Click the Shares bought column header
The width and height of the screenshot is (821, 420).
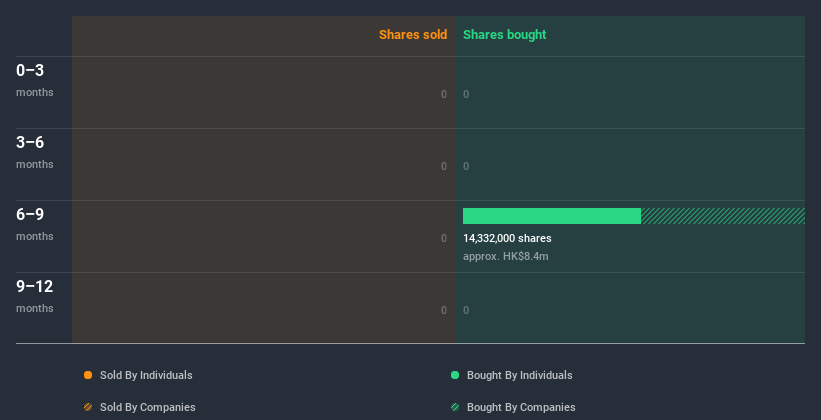505,35
